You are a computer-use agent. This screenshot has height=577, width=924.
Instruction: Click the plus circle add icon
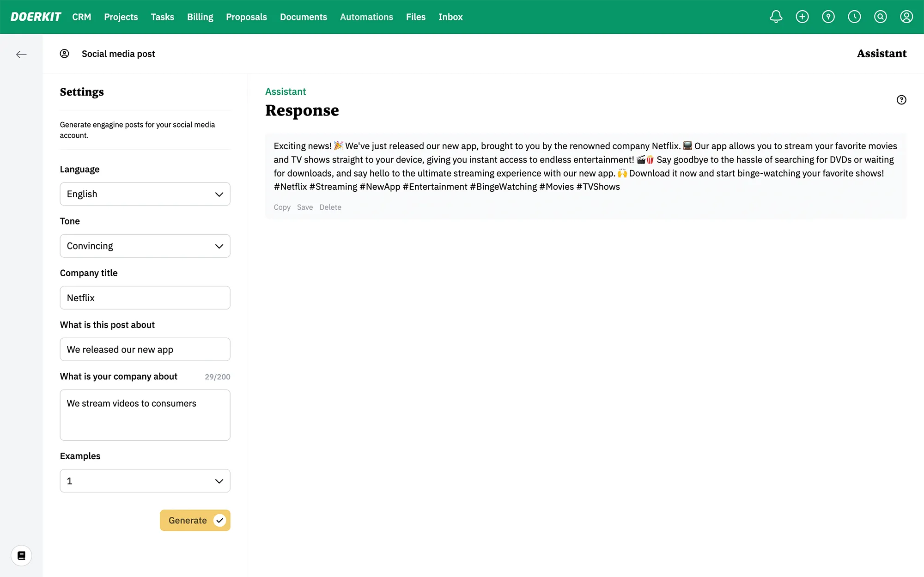[802, 17]
